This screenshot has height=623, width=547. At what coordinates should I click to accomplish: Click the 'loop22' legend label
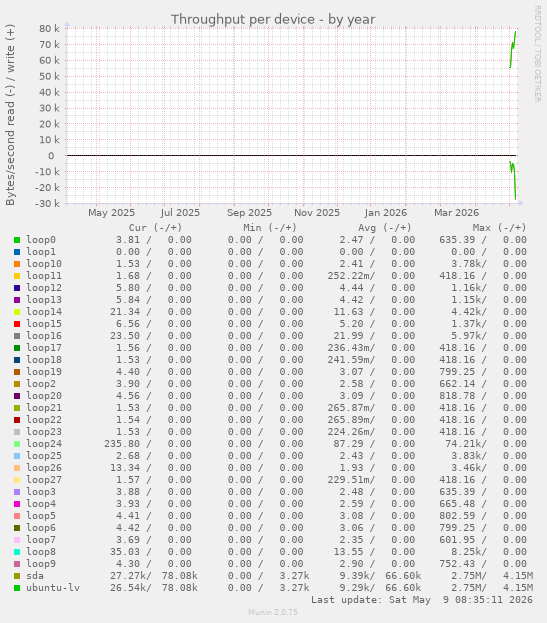coord(44,420)
